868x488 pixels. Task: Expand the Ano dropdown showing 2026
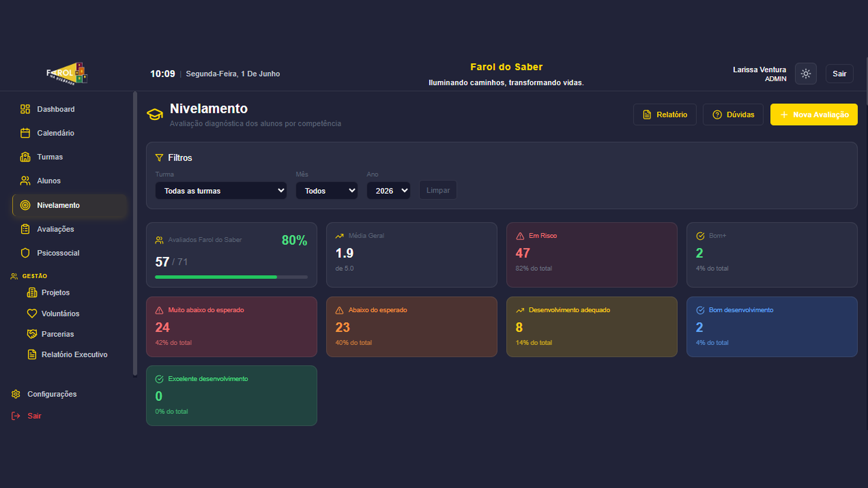pos(388,191)
